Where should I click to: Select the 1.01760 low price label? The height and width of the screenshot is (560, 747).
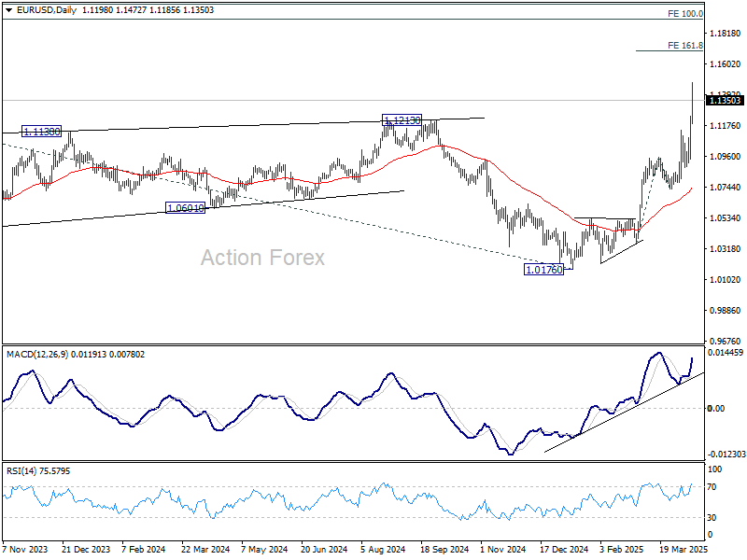543,269
